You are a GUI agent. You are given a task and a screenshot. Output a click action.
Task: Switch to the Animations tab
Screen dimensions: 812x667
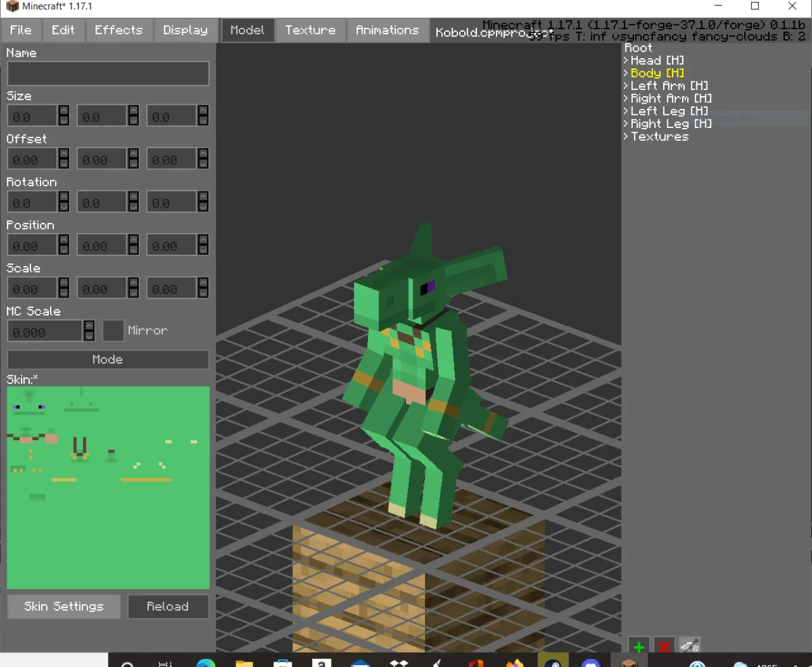[388, 30]
